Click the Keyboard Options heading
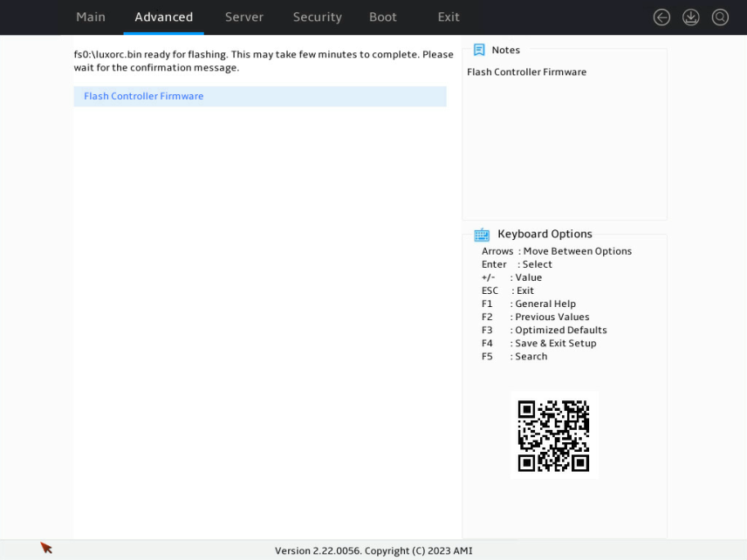Screen dimensions: 747x560 (x=545, y=234)
